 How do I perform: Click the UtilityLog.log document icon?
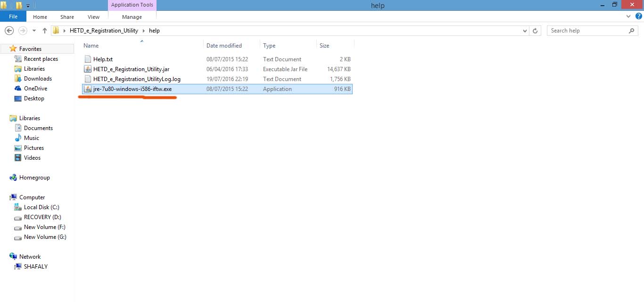pos(88,79)
